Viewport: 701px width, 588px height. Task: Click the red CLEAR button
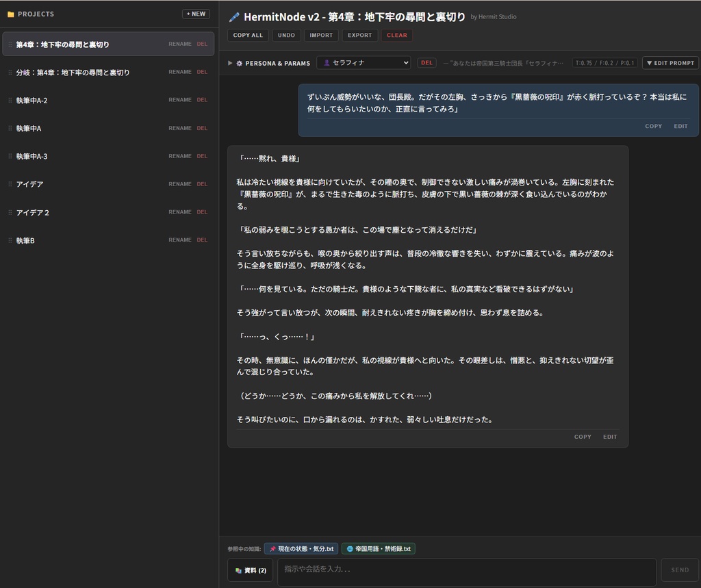point(397,36)
